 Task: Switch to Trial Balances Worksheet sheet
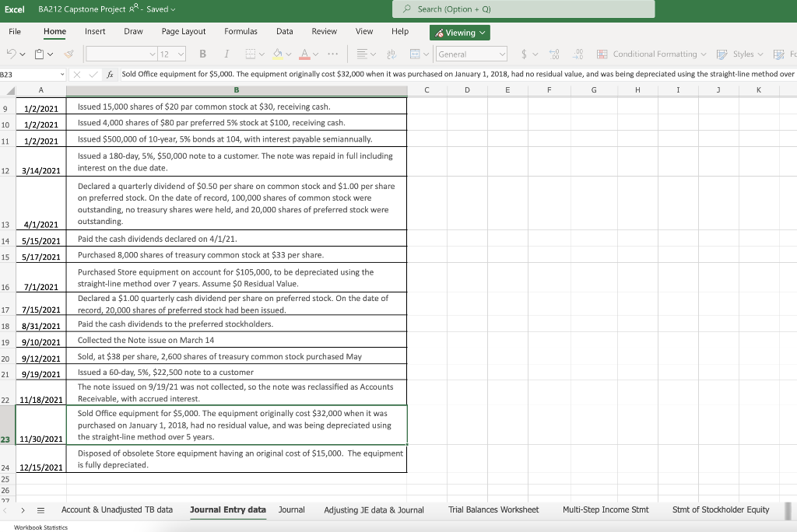coord(493,509)
